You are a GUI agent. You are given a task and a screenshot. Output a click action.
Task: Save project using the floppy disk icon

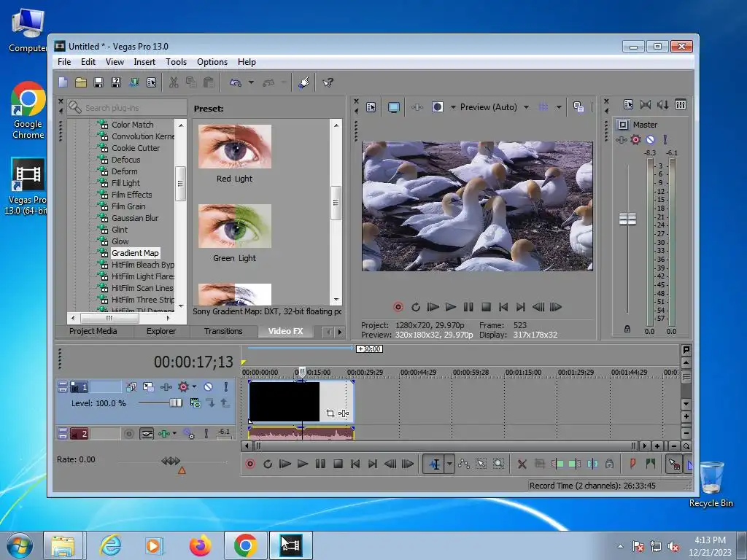coord(98,82)
